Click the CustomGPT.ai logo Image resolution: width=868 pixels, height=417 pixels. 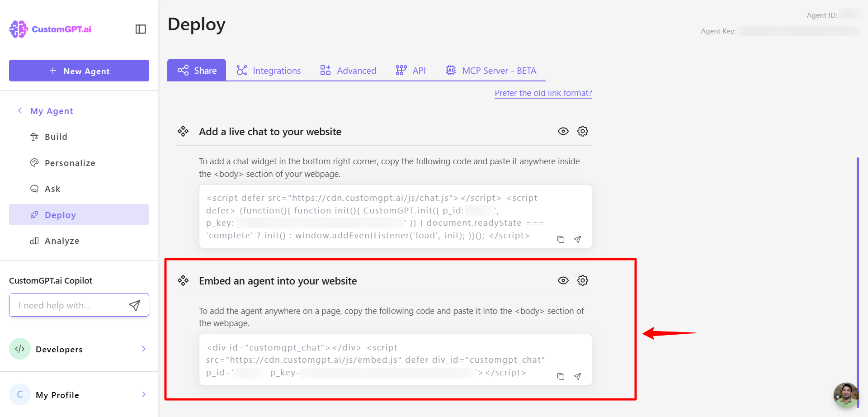(50, 29)
